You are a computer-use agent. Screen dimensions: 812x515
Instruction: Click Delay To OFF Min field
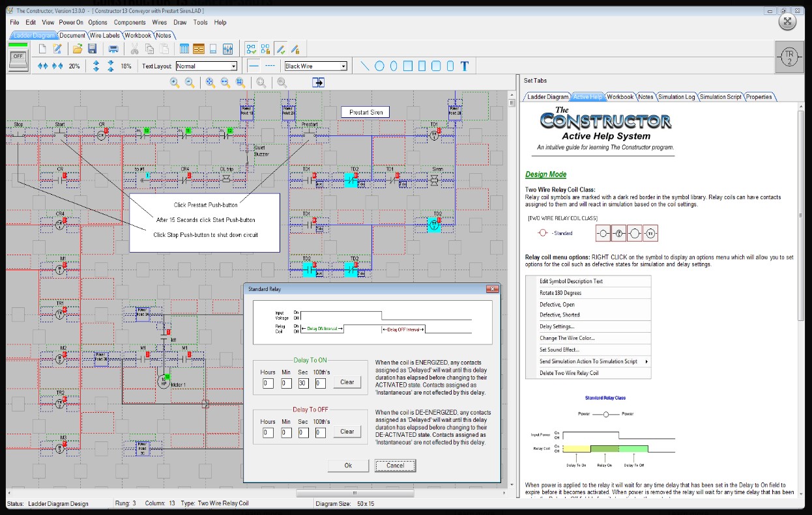285,432
